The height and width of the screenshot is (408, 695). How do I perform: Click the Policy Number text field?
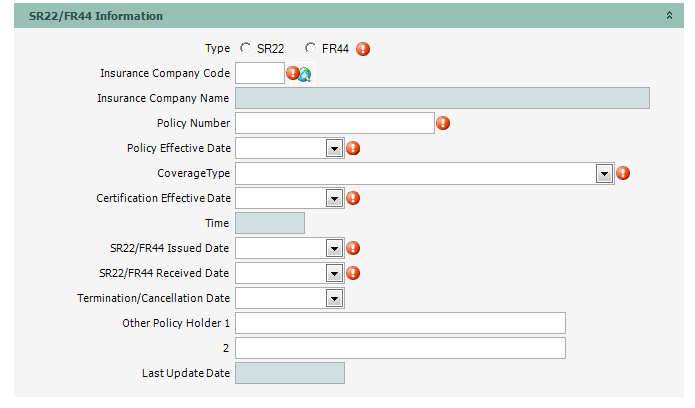[334, 123]
